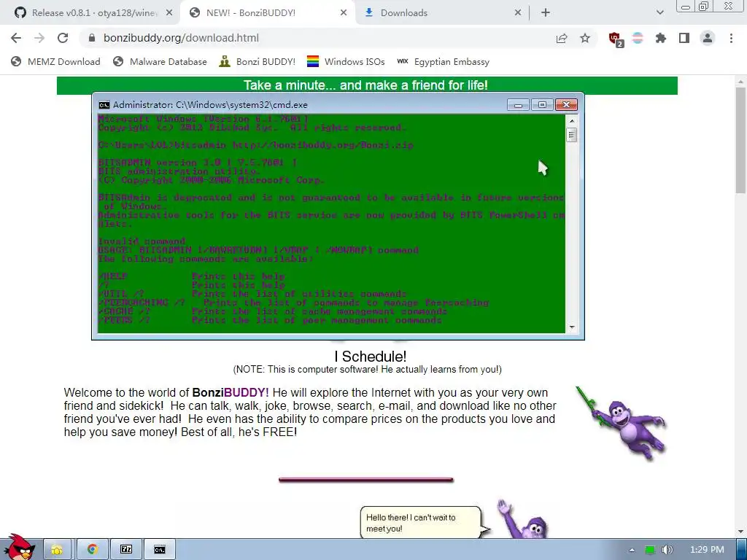747x560 pixels.
Task: Open the Malware Database bookmark
Action: 160,61
